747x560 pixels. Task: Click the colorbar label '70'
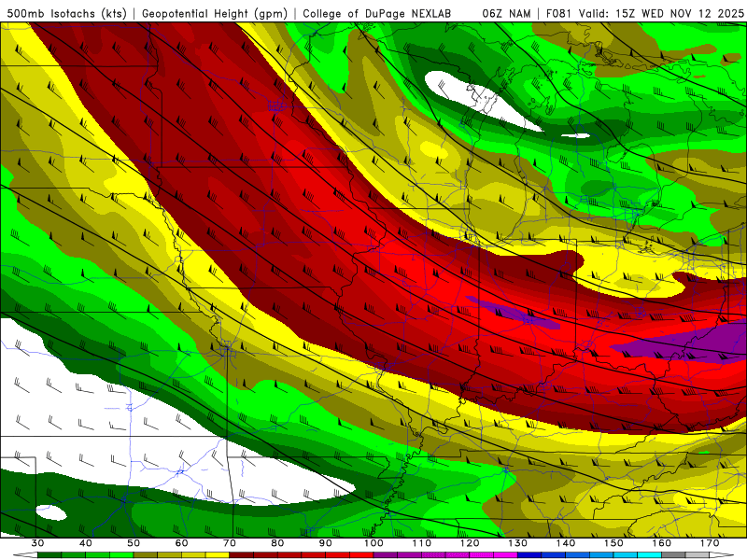coord(230,543)
